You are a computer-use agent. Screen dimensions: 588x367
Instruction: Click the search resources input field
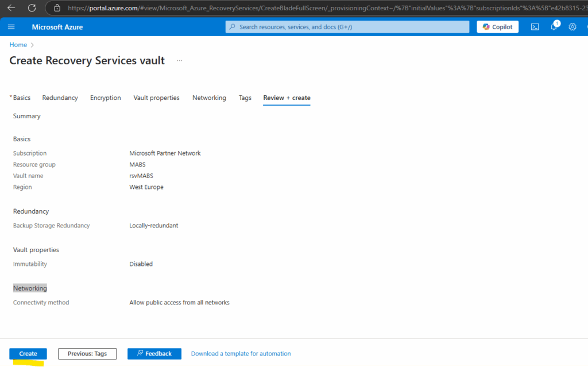click(x=347, y=26)
